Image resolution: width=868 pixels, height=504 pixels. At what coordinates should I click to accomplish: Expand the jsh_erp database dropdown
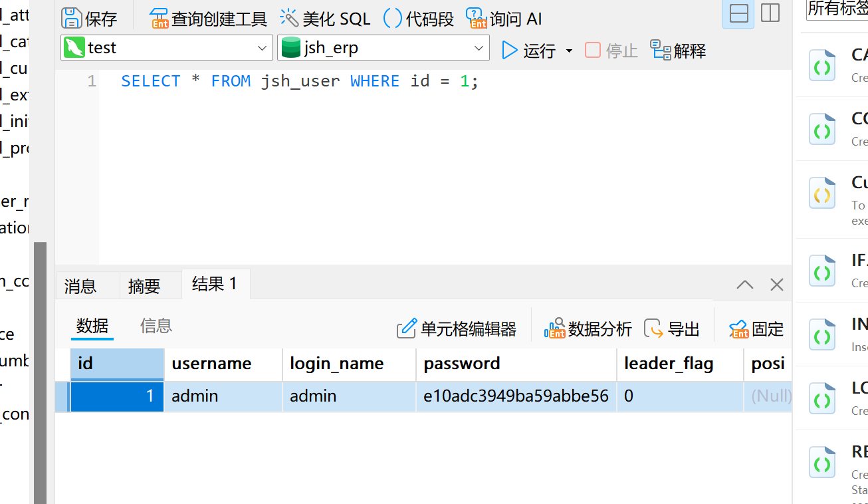coord(479,48)
